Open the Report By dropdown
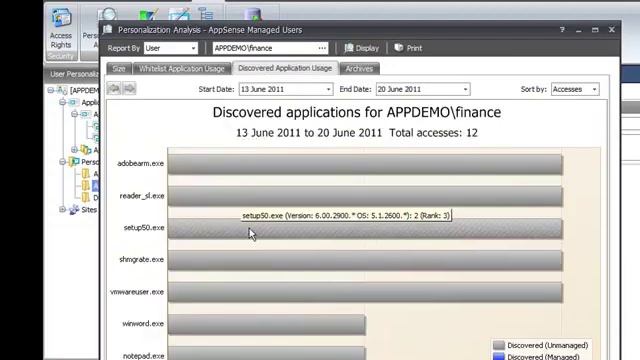The height and width of the screenshot is (360, 640). click(193, 48)
